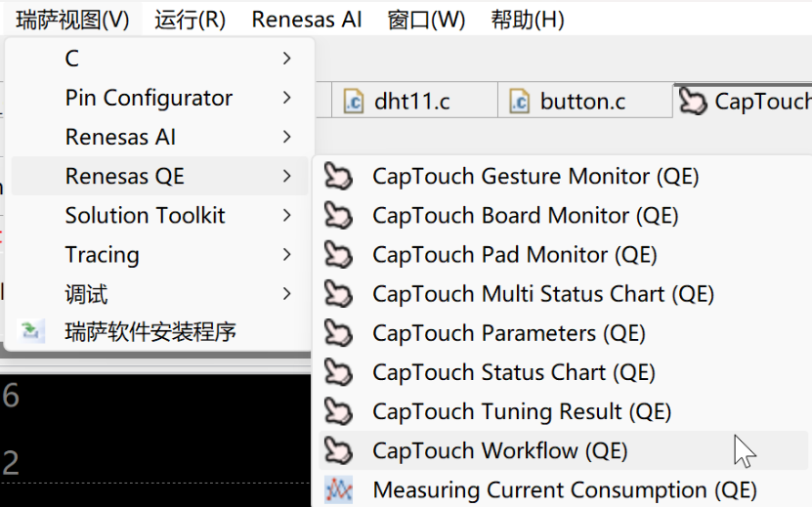Expand the Pin Configurator submenu arrow

coord(286,98)
